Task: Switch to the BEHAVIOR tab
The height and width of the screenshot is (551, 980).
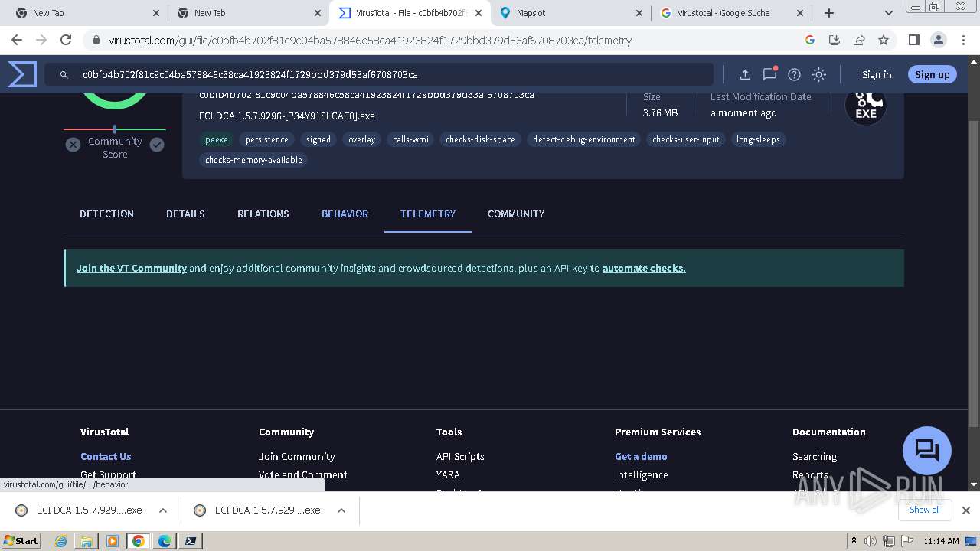Action: [345, 214]
